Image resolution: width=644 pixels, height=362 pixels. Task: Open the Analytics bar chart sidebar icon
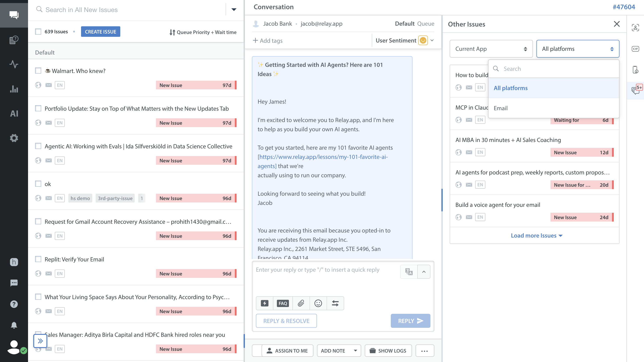click(x=14, y=89)
